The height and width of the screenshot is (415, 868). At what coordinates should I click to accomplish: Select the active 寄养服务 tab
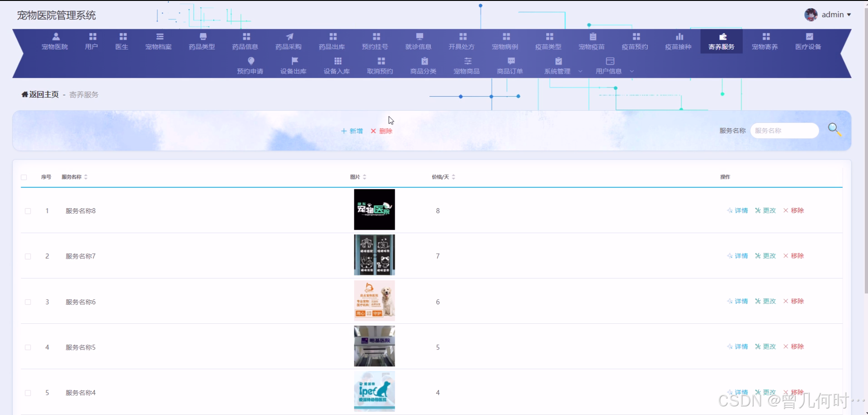pos(722,41)
